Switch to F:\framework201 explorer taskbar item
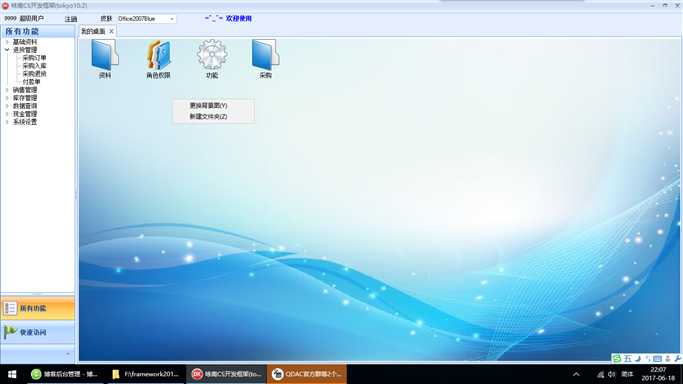This screenshot has width=683, height=384. click(x=145, y=374)
